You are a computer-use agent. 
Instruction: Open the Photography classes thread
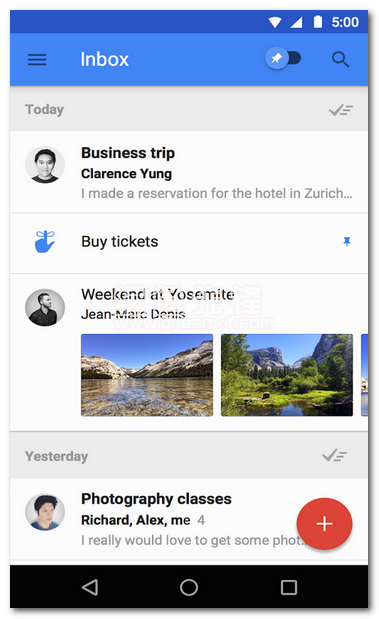point(189,520)
